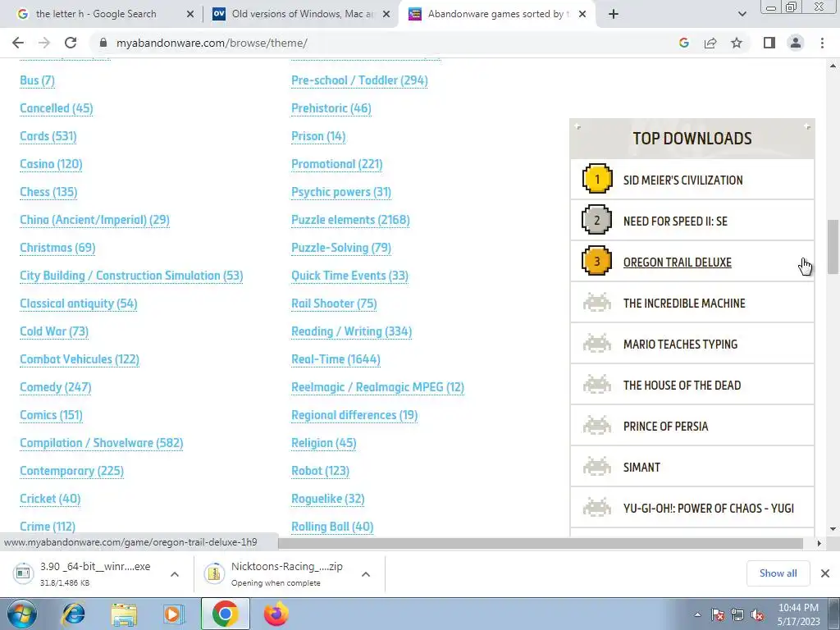840x630 pixels.
Task: Show hidden tray icons arrow
Action: 697,615
